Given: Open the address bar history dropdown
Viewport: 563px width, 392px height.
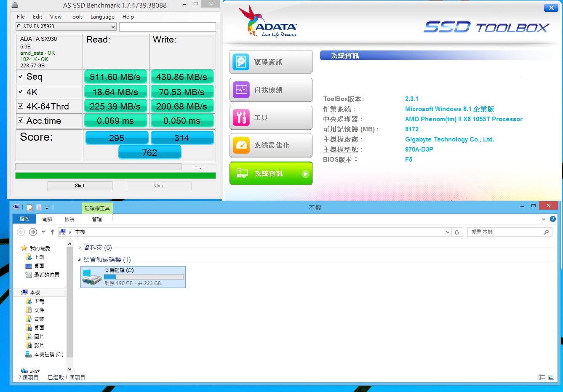Looking at the screenshot, I should [448, 232].
